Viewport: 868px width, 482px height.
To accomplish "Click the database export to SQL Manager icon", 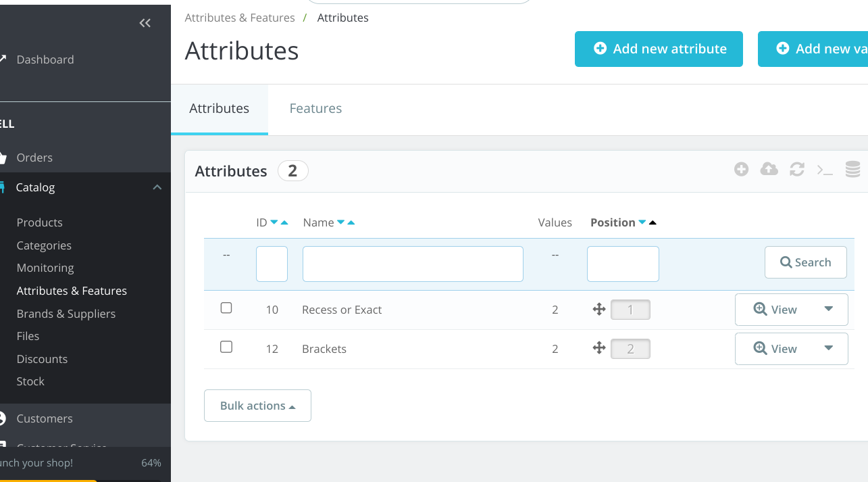I will [x=852, y=169].
